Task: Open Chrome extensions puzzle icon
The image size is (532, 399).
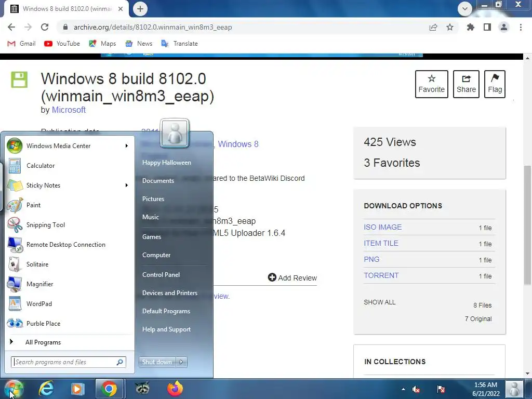Action: pos(470,27)
